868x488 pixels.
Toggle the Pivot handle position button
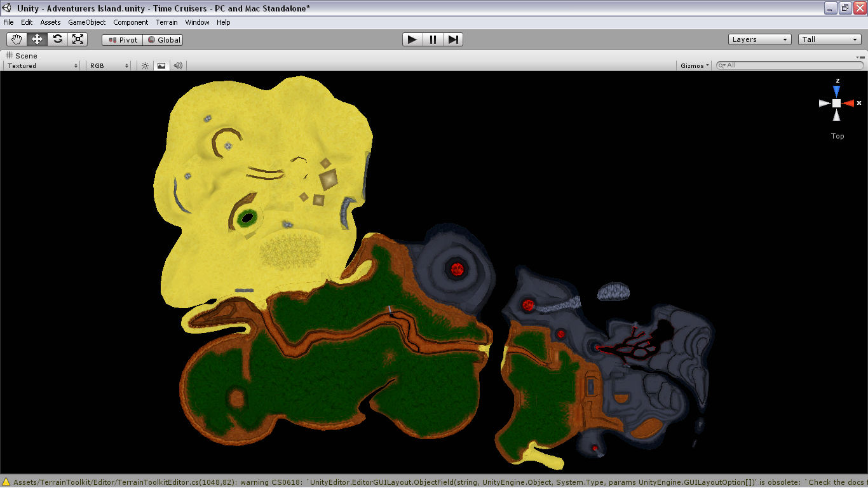(x=123, y=39)
